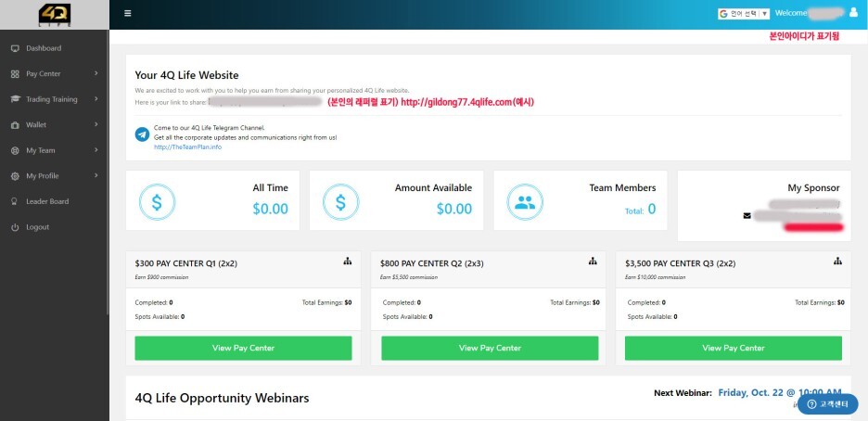Screen dimensions: 868x421
Task: Click the All Time dollar icon
Action: click(x=158, y=202)
